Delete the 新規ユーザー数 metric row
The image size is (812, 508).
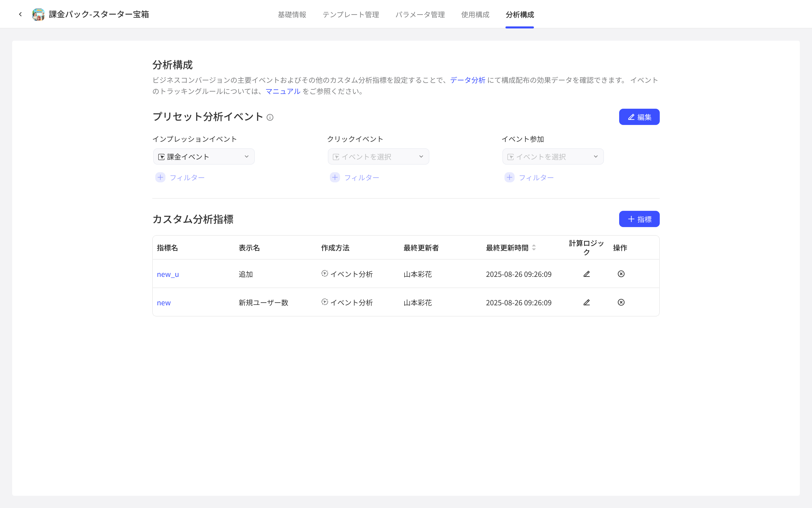[621, 302]
